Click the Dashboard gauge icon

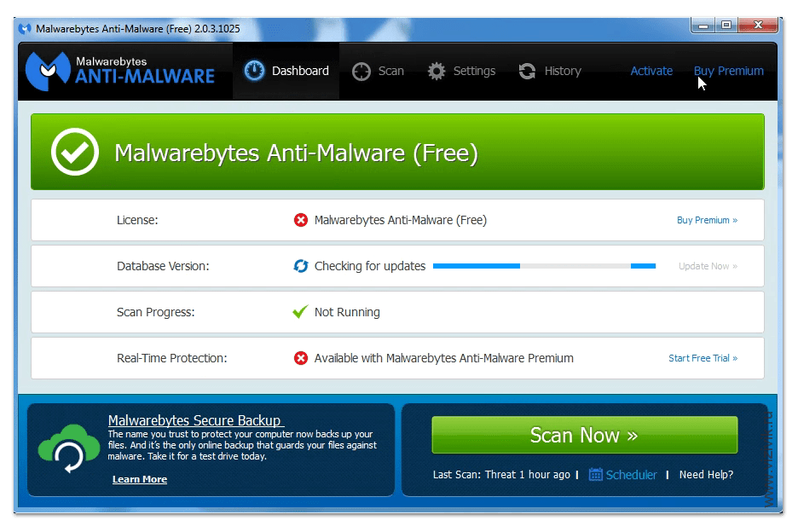tap(254, 71)
